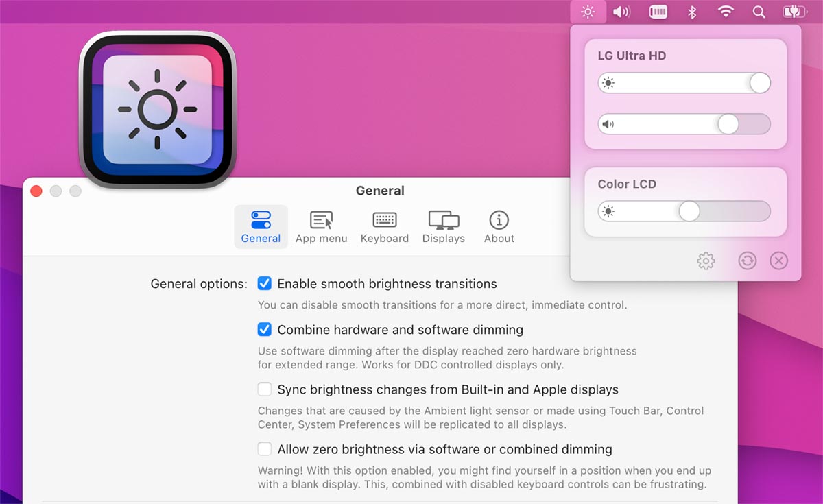This screenshot has height=504, width=823.
Task: Click the memory monitor menu bar icon
Action: [658, 12]
